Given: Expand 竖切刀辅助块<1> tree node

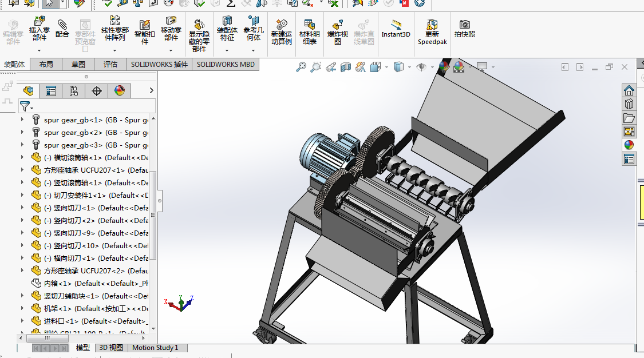Looking at the screenshot, I should 22,296.
